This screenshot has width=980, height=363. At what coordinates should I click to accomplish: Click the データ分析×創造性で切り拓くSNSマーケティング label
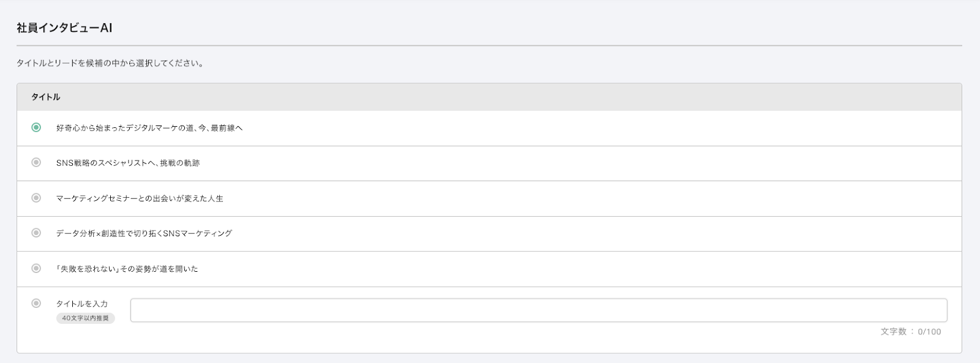[144, 233]
